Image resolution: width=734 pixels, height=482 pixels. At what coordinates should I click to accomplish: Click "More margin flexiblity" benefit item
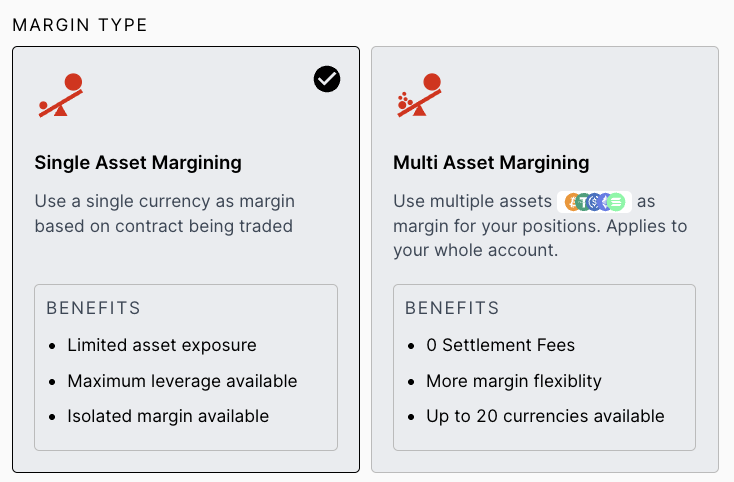[x=514, y=381]
